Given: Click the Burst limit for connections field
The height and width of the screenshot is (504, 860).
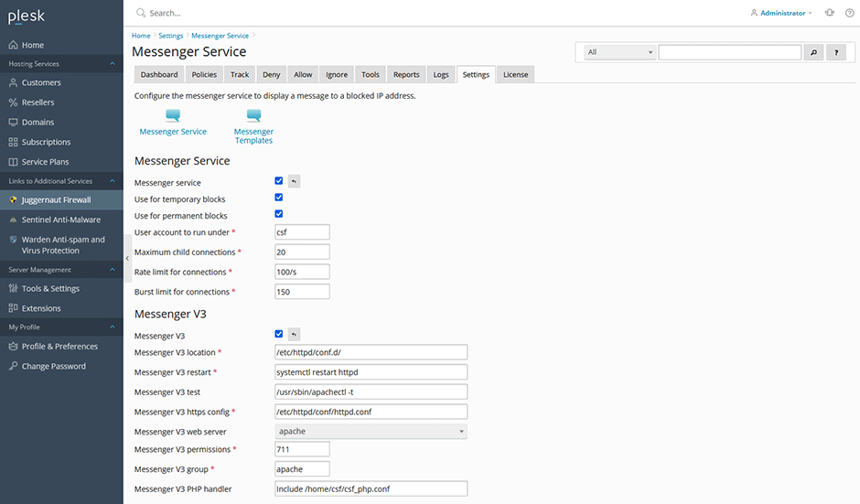Looking at the screenshot, I should point(302,291).
